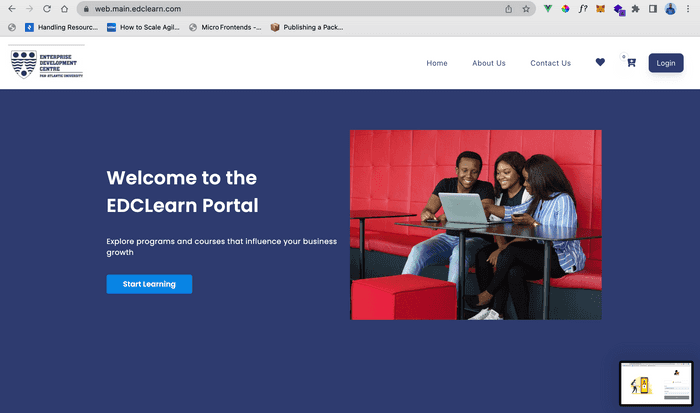Go to the Home nav item

[437, 63]
